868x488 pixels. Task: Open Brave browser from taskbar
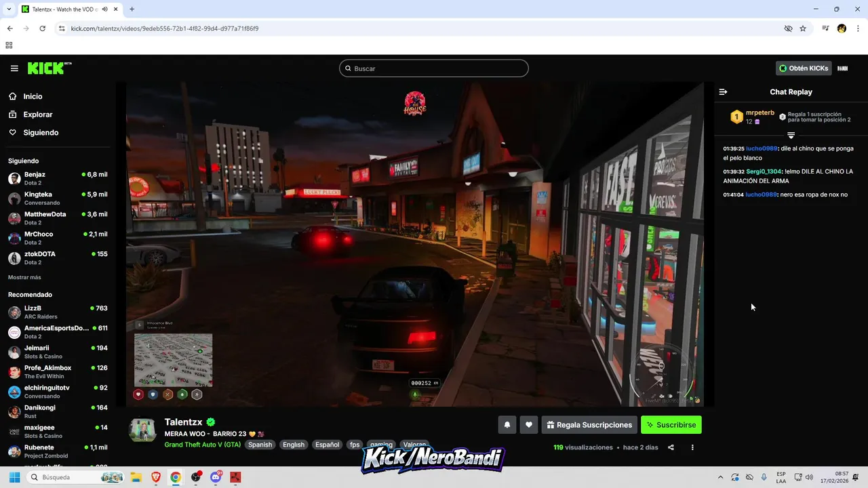pos(156,477)
